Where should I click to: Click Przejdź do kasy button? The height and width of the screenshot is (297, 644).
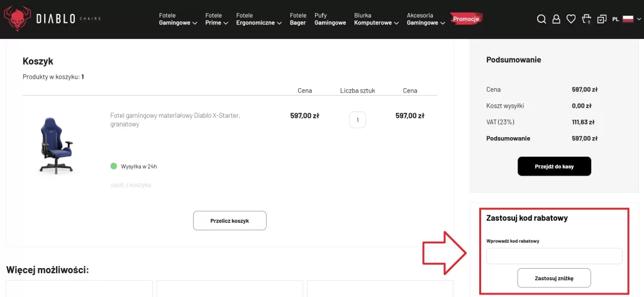coord(554,166)
